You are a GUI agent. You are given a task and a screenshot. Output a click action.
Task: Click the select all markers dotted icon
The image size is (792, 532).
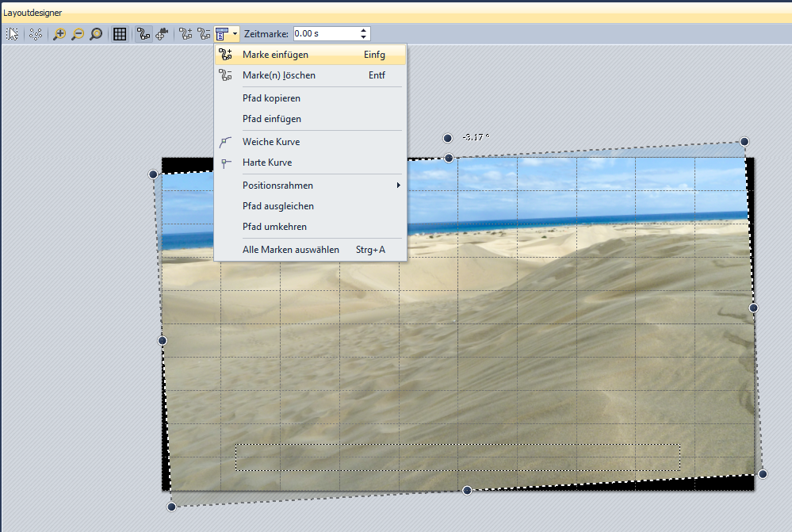tap(36, 34)
